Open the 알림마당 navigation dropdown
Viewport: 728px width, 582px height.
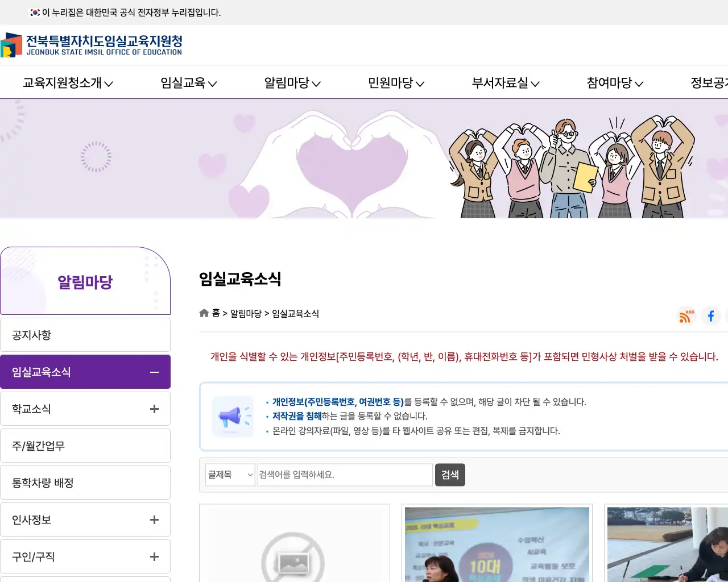coord(291,82)
